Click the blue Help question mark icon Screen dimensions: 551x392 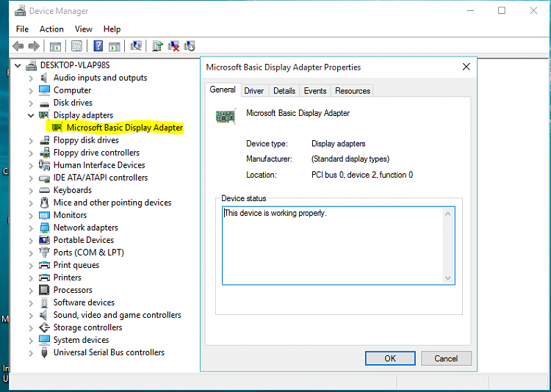click(x=98, y=46)
